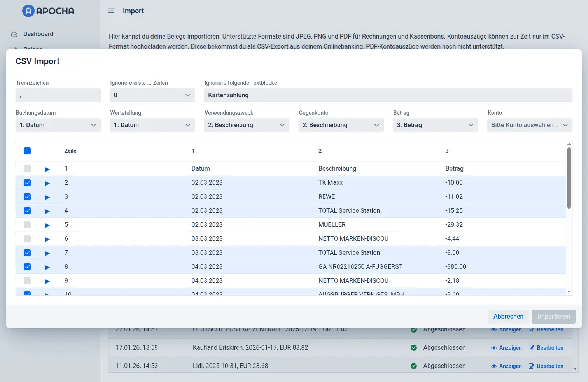Open the Buchungsdatum dropdown
The width and height of the screenshot is (588, 382).
(x=58, y=125)
